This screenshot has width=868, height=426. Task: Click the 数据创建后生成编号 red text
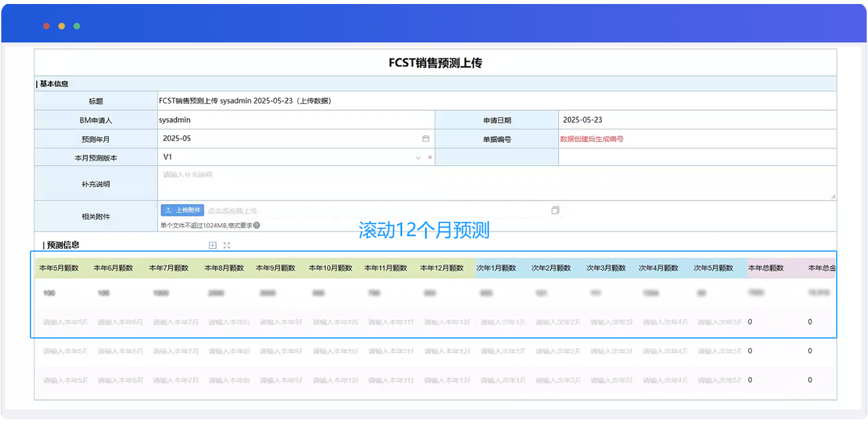click(592, 139)
